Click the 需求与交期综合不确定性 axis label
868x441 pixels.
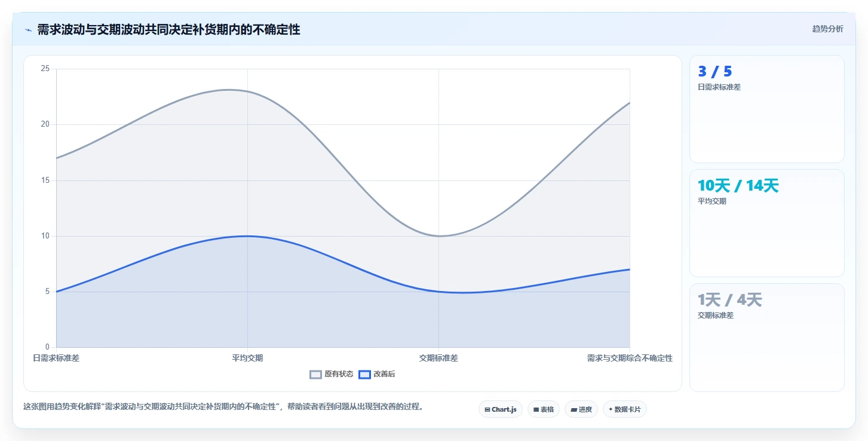coord(630,358)
